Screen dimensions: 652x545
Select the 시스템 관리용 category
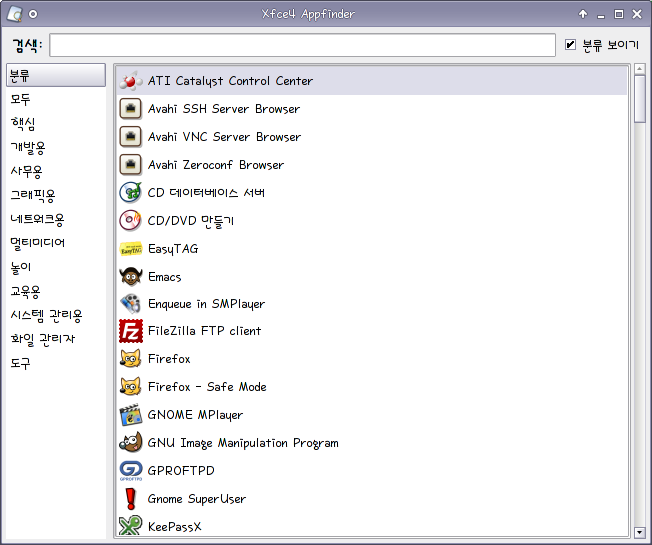click(46, 316)
